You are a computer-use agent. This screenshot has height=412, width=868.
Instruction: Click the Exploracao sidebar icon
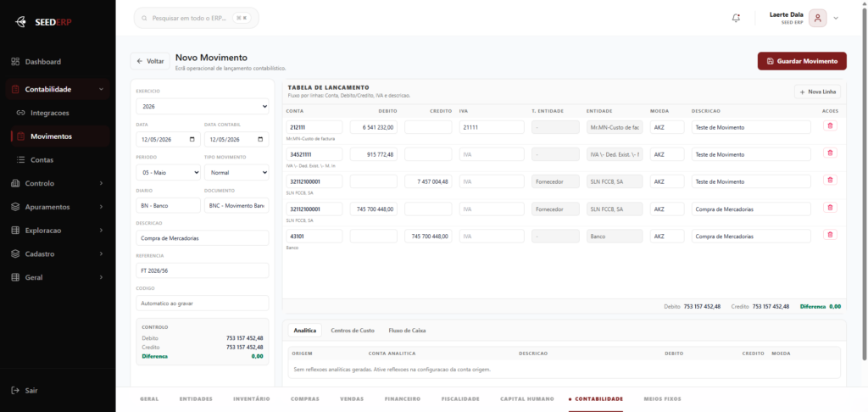coord(15,230)
